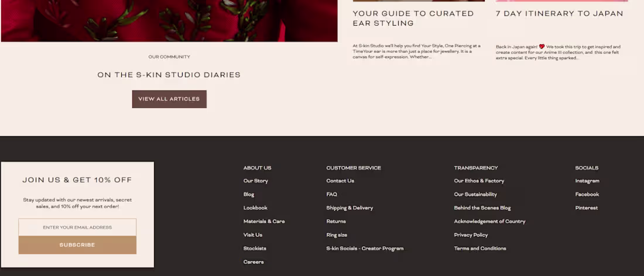This screenshot has width=644, height=276.
Task: Open article 7 Day Itinerary to Japan
Action: [x=559, y=13]
